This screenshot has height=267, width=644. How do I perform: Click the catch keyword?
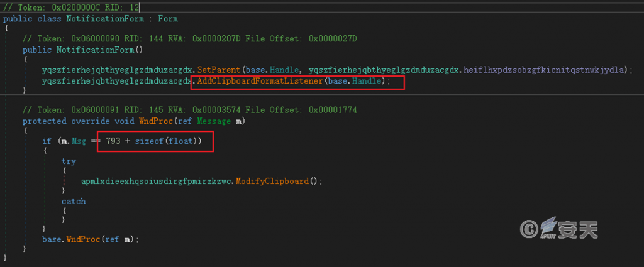pos(74,202)
